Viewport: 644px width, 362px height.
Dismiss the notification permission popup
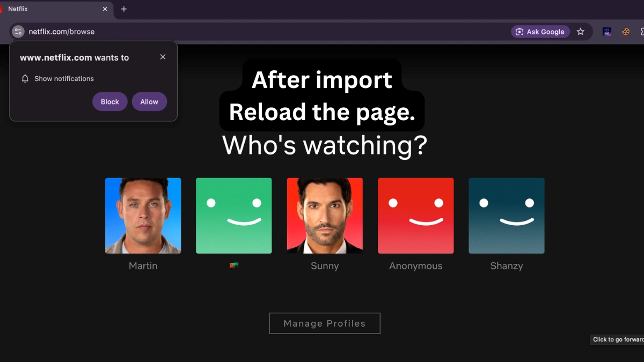163,57
